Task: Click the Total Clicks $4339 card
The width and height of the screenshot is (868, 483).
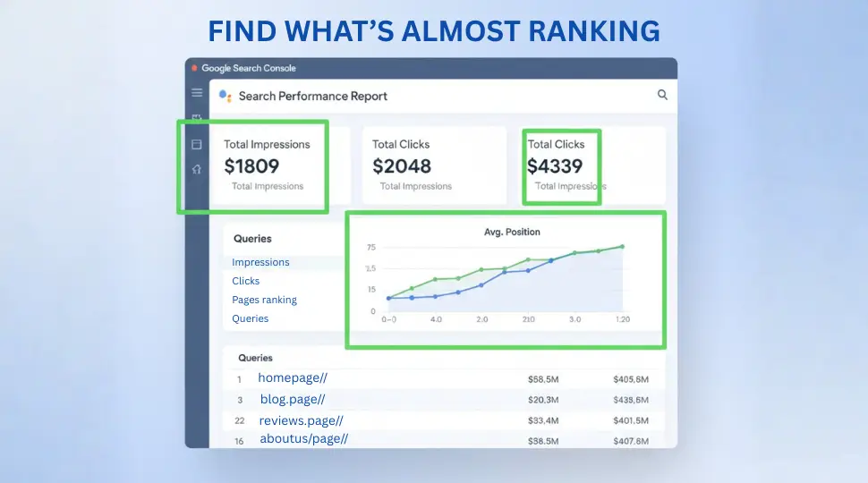Action: point(561,165)
